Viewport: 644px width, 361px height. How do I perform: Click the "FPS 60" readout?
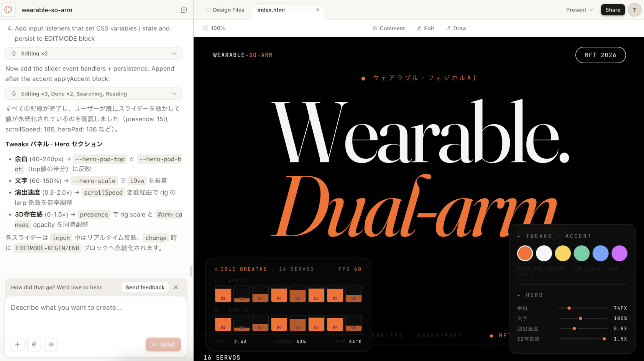(350, 269)
